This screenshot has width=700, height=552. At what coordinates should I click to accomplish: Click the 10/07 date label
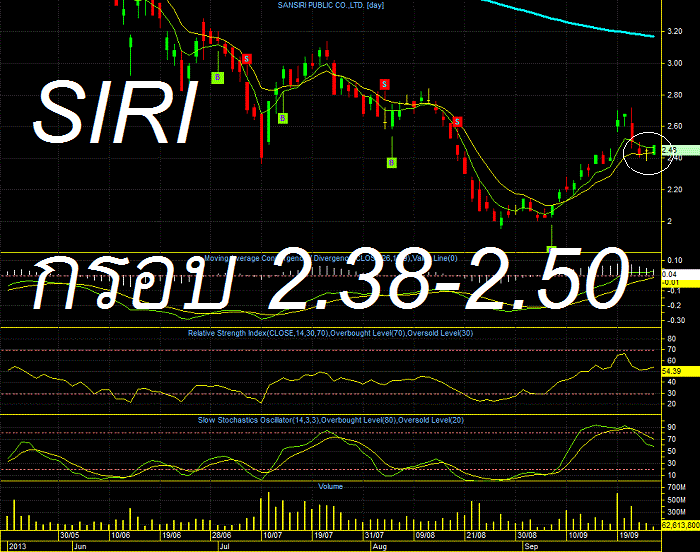click(x=273, y=535)
